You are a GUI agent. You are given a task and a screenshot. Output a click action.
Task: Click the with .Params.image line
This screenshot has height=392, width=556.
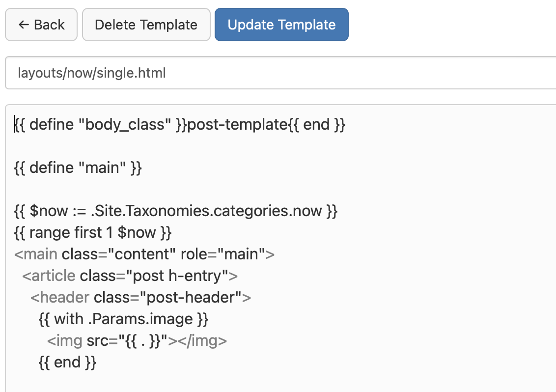click(123, 319)
